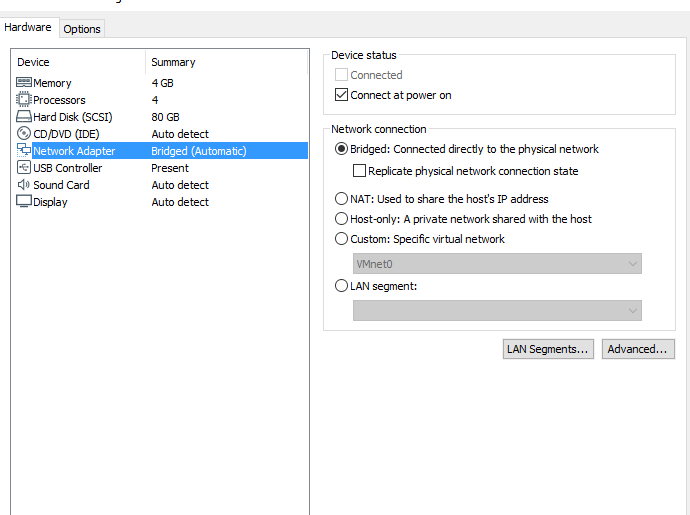Select the LAN segment radio button
Viewport: 690px width, 515px height.
341,286
